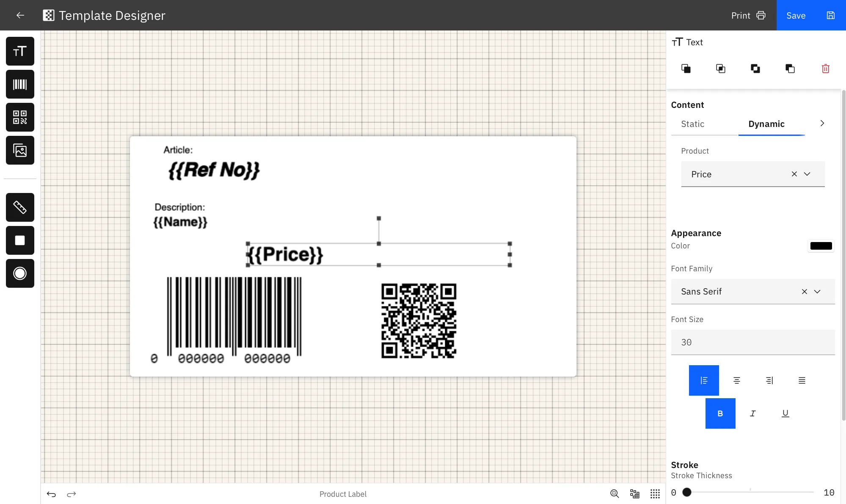This screenshot has width=846, height=504.
Task: Align text left
Action: (704, 380)
